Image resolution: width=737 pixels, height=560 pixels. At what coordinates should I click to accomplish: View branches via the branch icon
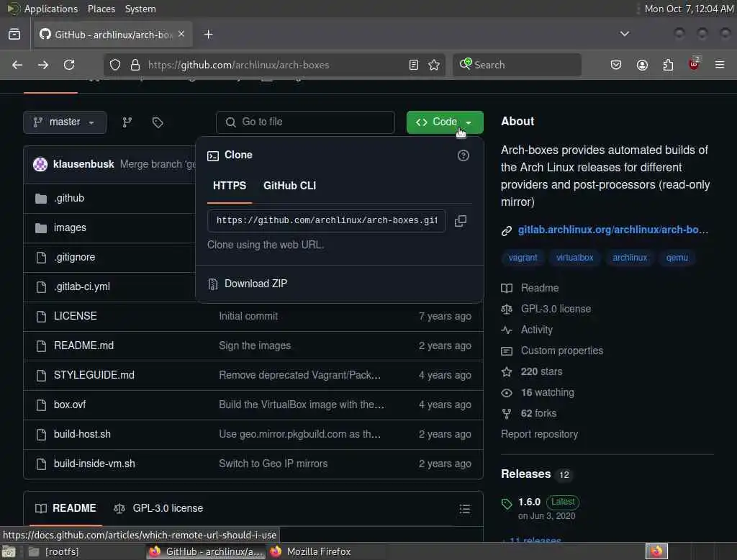click(x=127, y=122)
